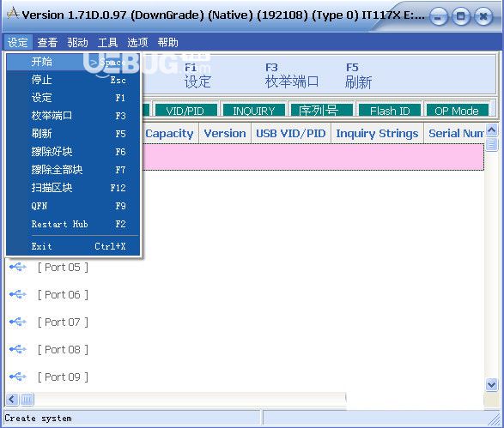Click the USB icon beside Port 05
The height and width of the screenshot is (428, 504).
pos(18,267)
